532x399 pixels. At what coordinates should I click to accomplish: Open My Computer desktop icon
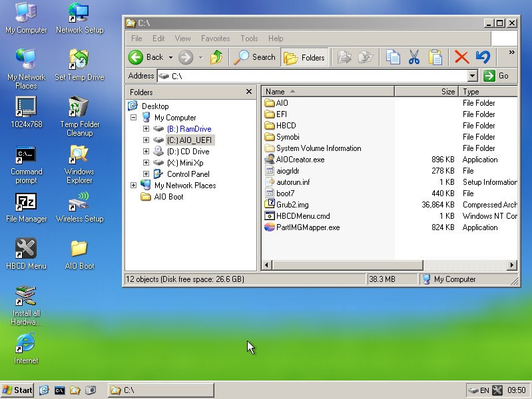click(26, 18)
